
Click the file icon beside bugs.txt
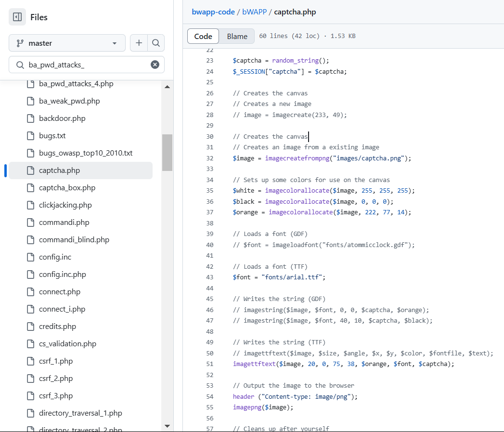click(x=31, y=136)
